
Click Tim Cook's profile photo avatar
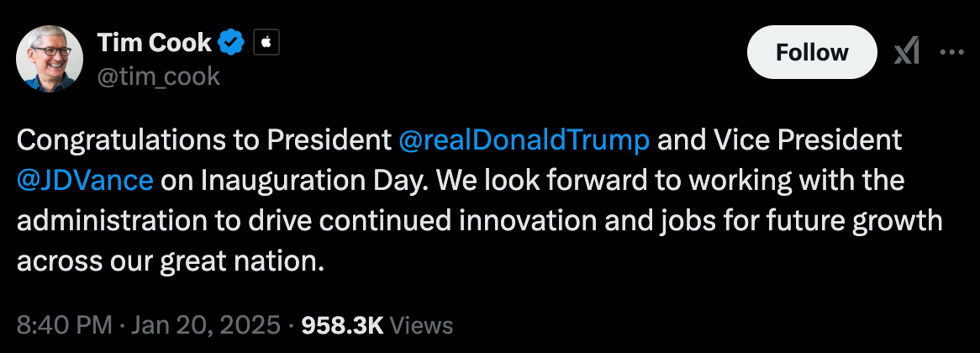pyautogui.click(x=50, y=58)
